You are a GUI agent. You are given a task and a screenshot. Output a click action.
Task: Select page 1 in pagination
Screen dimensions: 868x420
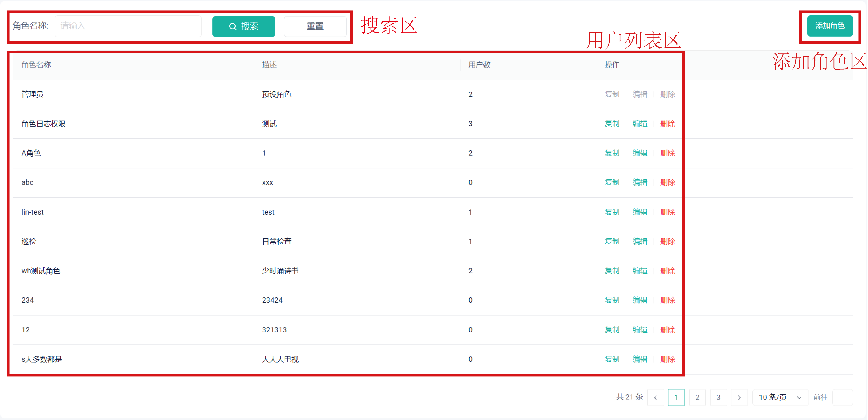coord(676,397)
